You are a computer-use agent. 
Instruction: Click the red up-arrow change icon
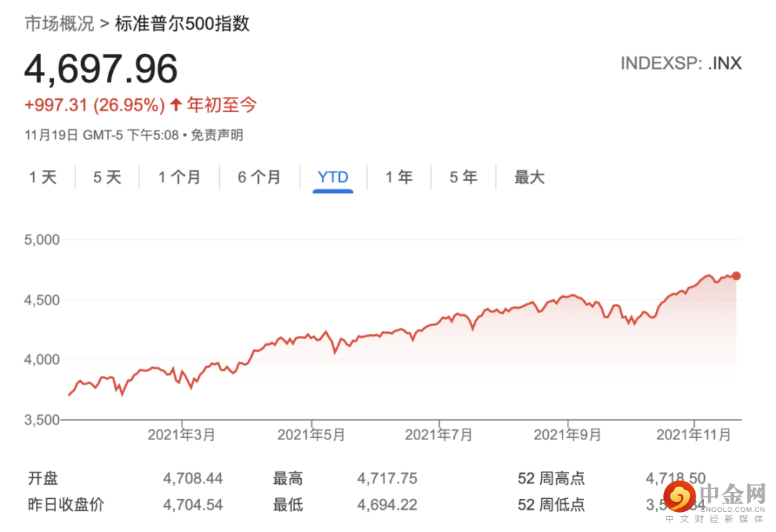[x=176, y=104]
